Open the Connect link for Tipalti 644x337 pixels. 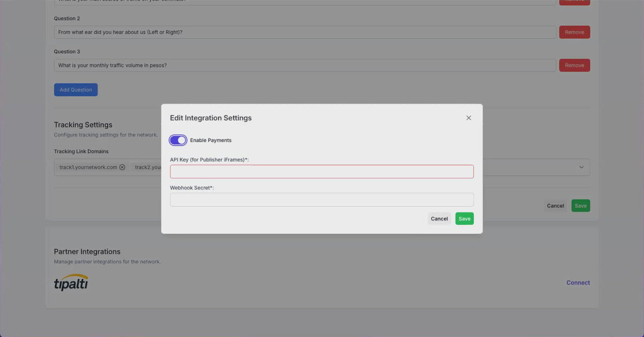[x=578, y=283]
